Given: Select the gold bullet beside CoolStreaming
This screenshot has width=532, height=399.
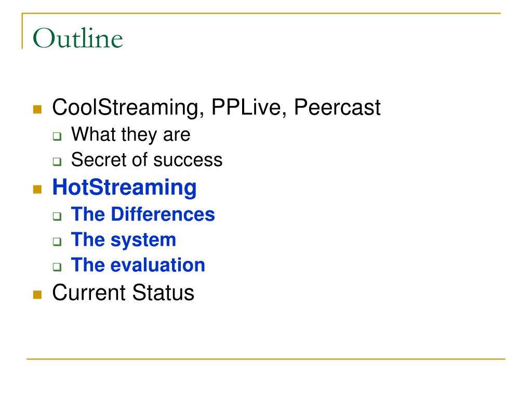Looking at the screenshot, I should (37, 109).
